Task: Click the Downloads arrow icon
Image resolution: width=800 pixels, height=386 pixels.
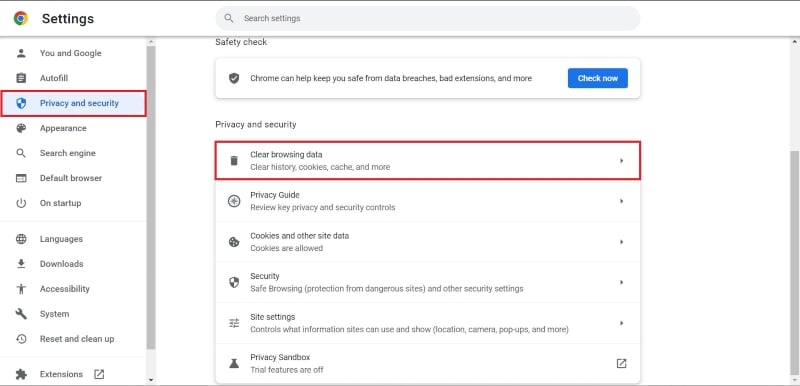Action: (21, 264)
